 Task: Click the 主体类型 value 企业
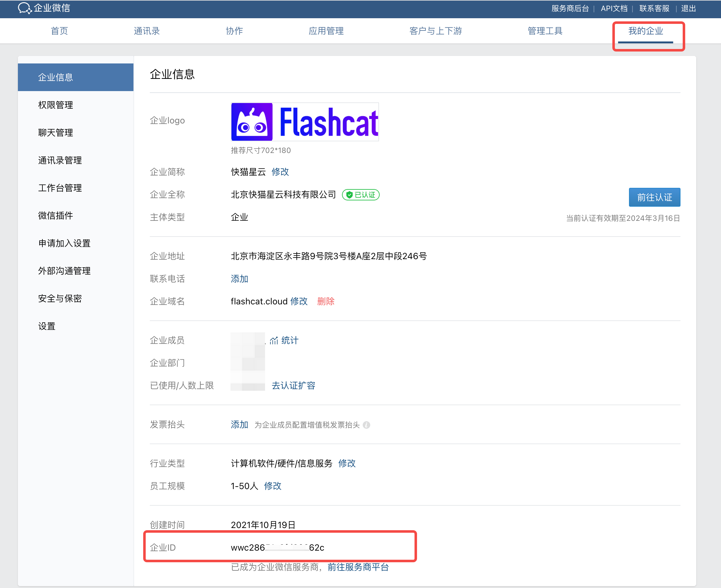pyautogui.click(x=239, y=217)
